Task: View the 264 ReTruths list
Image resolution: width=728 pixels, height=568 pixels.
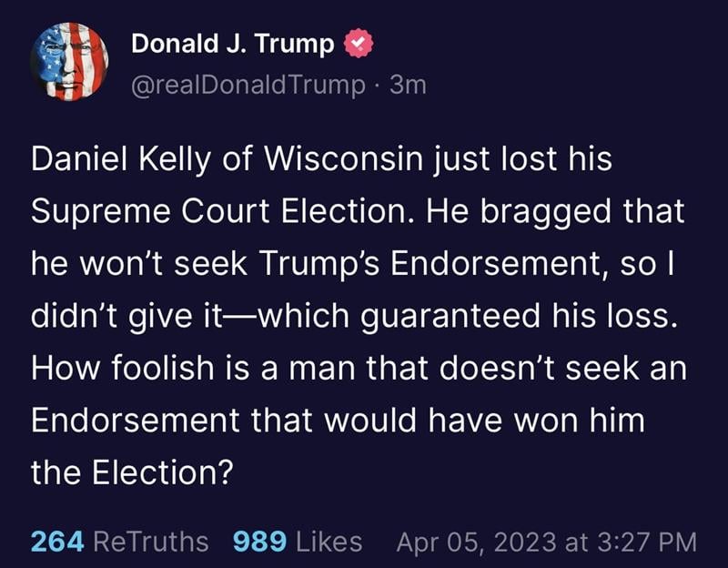Action: pos(119,542)
